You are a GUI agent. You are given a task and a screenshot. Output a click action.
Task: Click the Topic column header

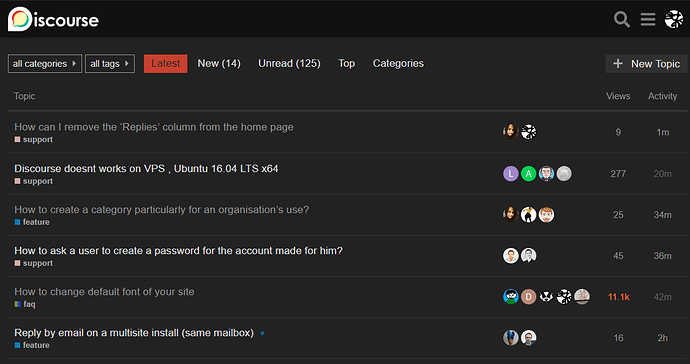24,96
